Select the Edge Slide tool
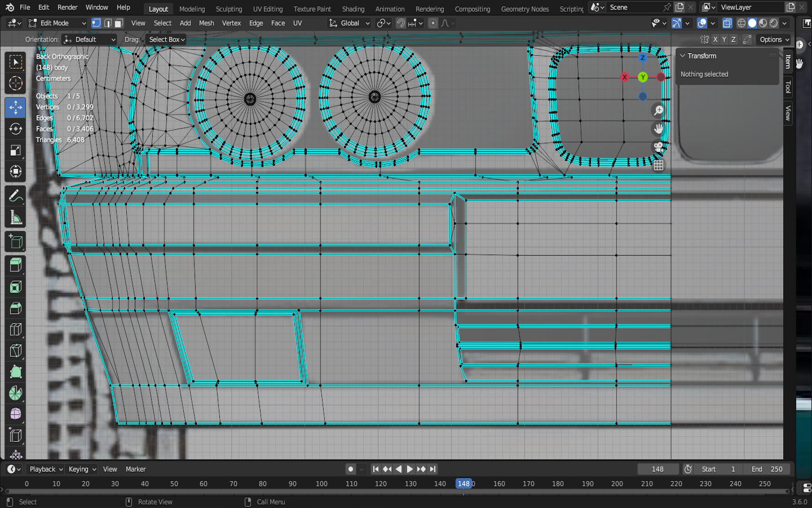 [x=16, y=436]
